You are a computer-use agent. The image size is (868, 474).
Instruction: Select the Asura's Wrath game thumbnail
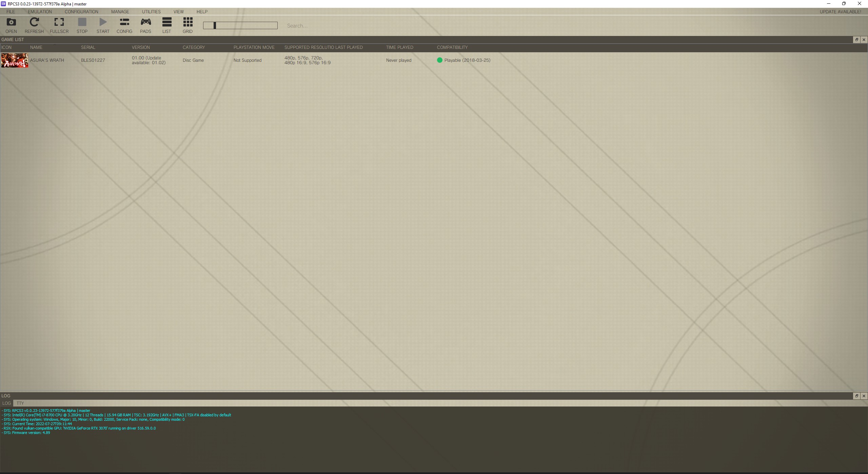pos(15,60)
